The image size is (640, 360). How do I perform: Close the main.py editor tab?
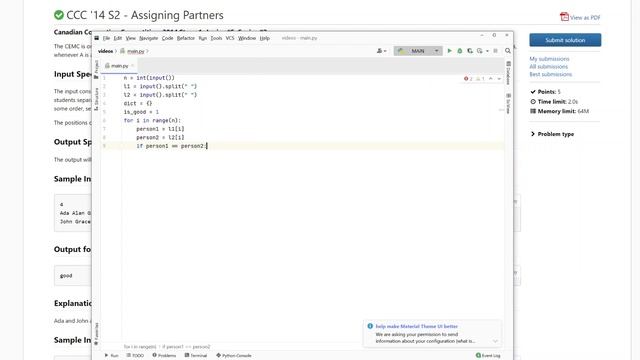click(132, 66)
